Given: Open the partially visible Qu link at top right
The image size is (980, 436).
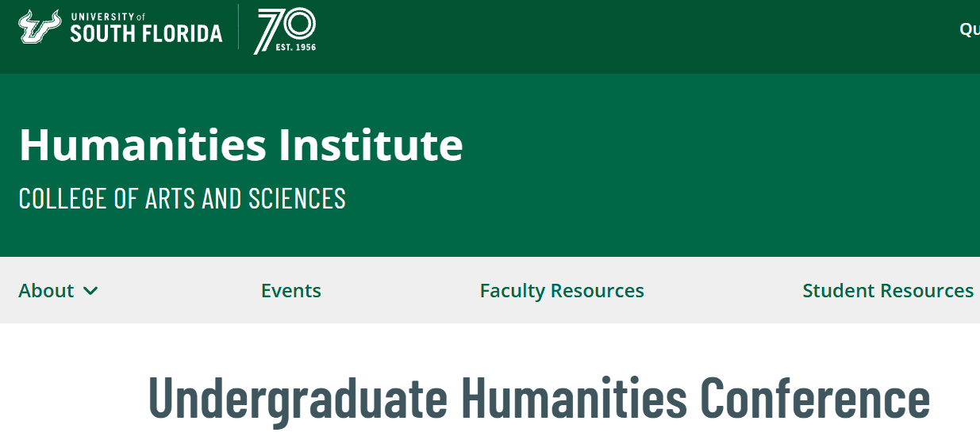Looking at the screenshot, I should [970, 29].
